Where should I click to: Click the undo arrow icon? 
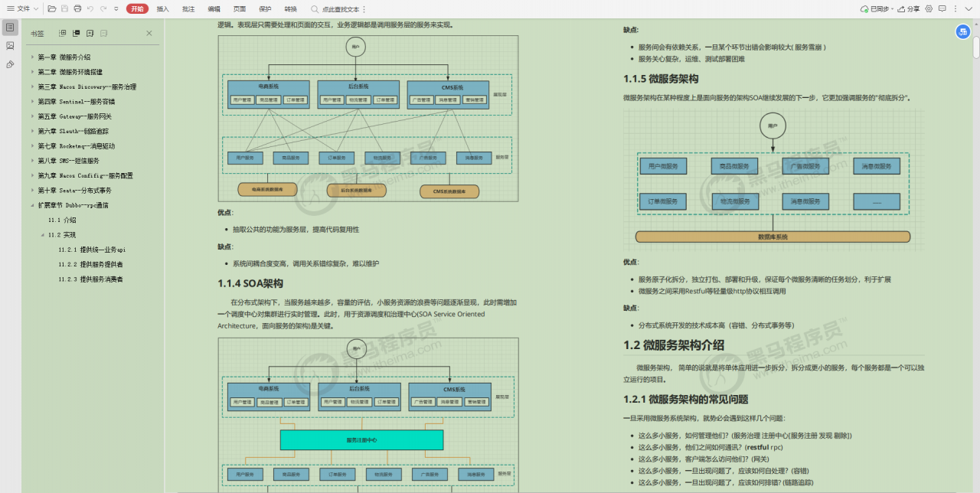[x=90, y=8]
